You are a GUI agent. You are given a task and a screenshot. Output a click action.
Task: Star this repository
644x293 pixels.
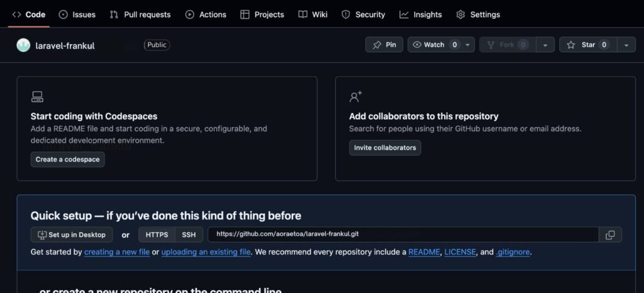(588, 45)
